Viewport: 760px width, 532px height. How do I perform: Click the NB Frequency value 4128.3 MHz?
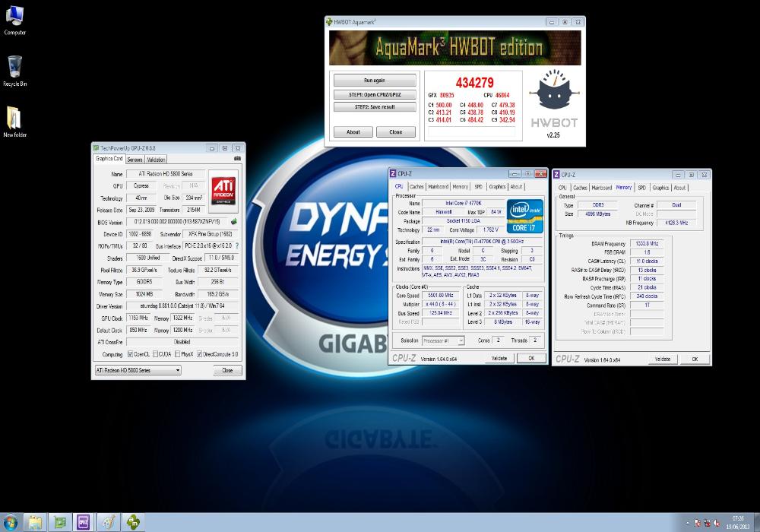676,223
